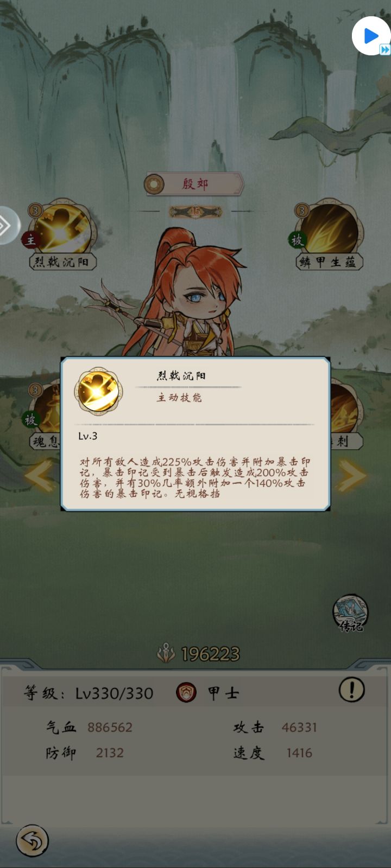Tap the combat power value 196223
The height and width of the screenshot is (868, 391).
210,654
